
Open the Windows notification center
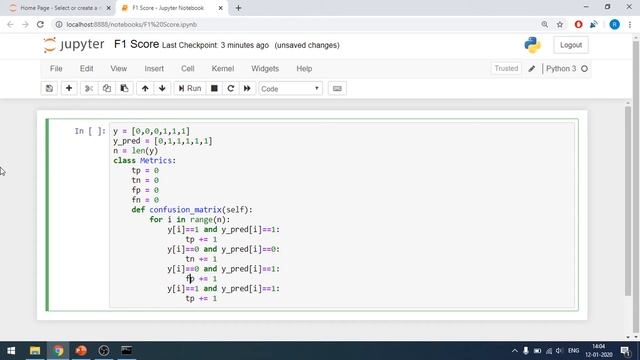pyautogui.click(x=625, y=351)
